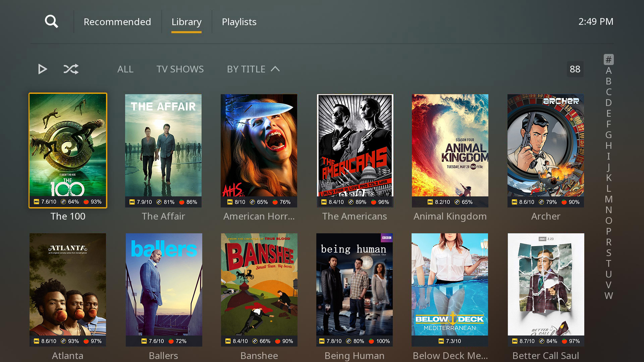The width and height of the screenshot is (644, 362).
Task: Jump to letter W in the index
Action: (608, 296)
